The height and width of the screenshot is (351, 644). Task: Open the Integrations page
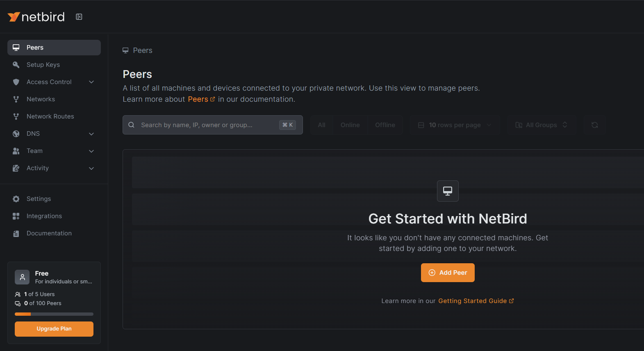pyautogui.click(x=54, y=216)
